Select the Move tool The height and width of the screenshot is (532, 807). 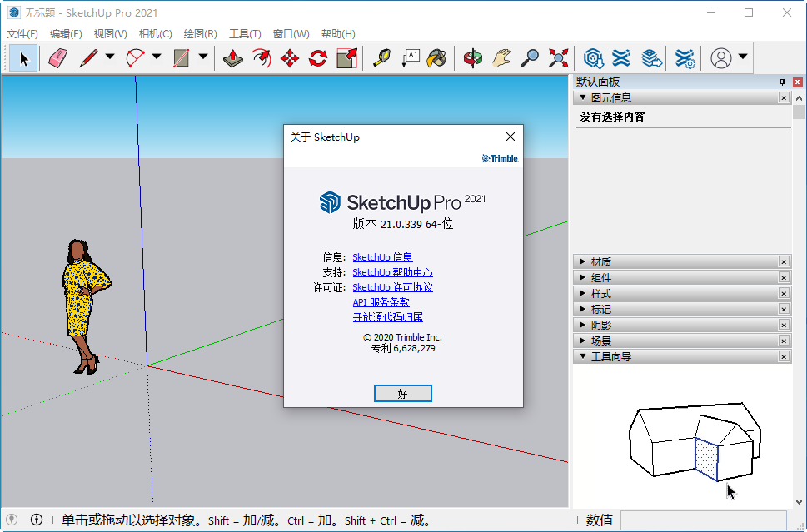[x=288, y=58]
